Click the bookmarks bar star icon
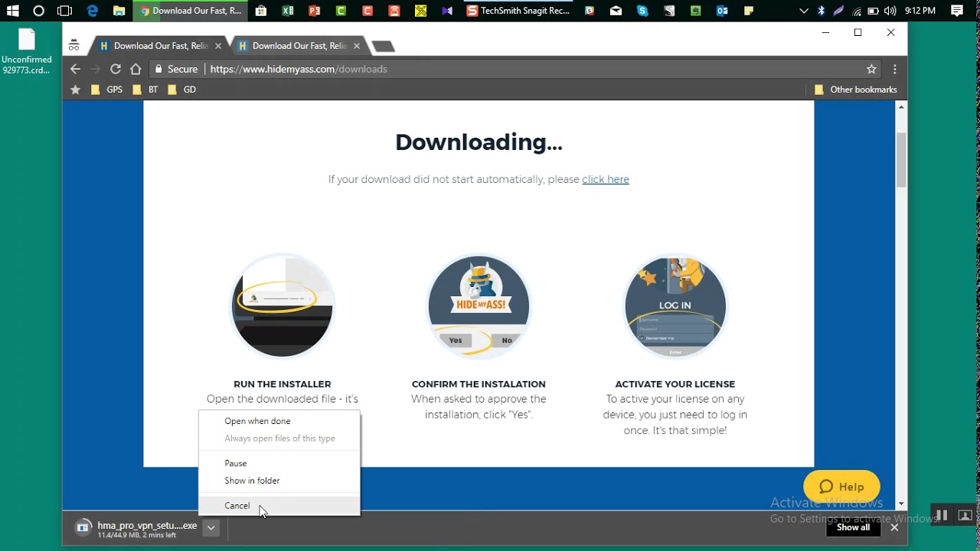The image size is (980, 551). (75, 90)
